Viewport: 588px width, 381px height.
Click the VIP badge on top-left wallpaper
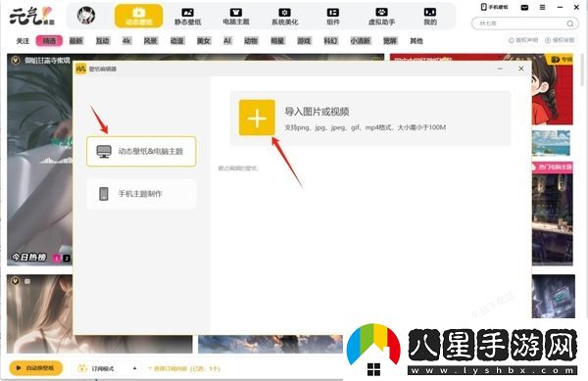coord(15,60)
